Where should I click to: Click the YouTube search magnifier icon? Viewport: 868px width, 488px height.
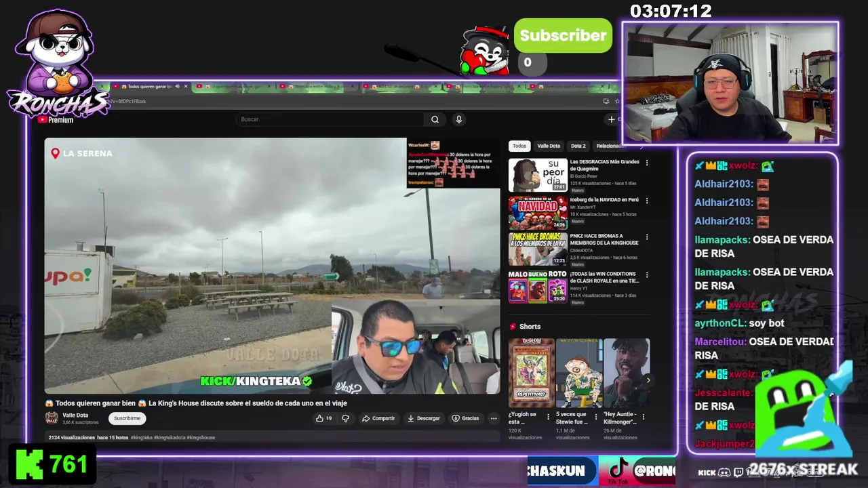[x=435, y=119]
